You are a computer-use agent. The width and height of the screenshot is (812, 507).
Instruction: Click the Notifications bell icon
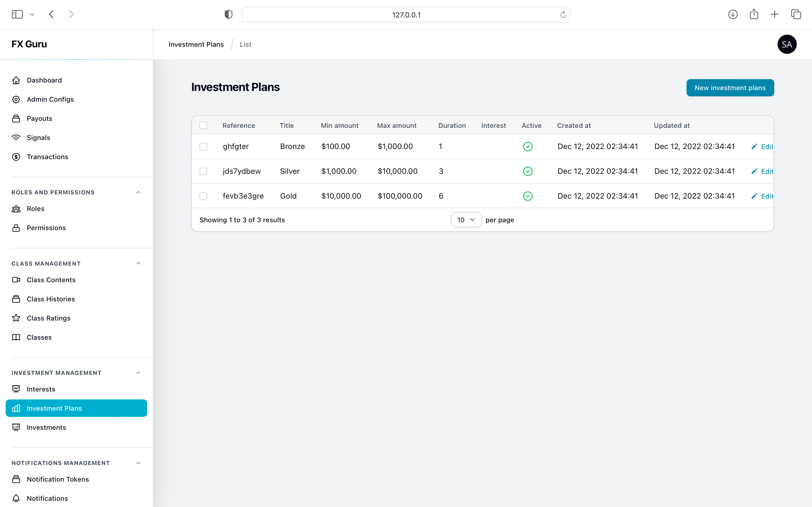[16, 498]
